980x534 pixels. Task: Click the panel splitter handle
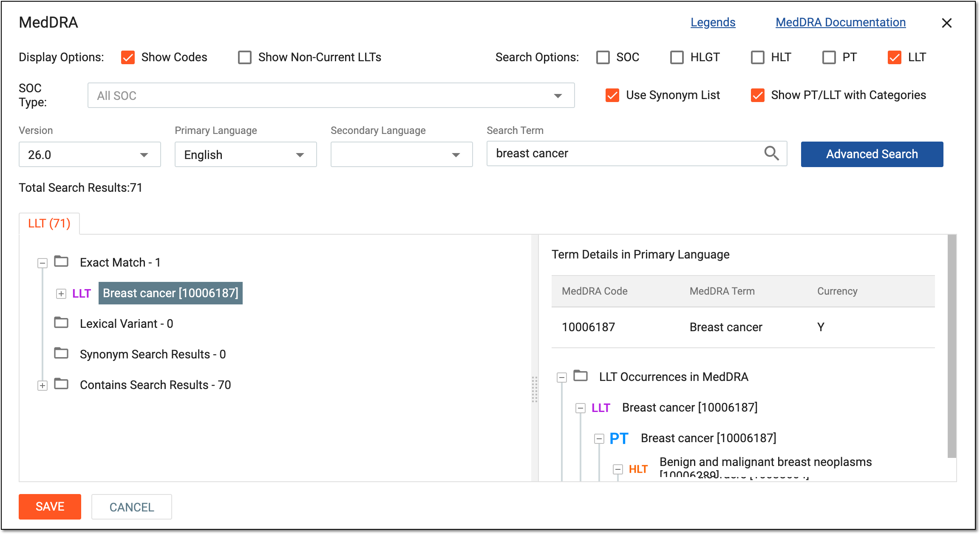pyautogui.click(x=535, y=389)
